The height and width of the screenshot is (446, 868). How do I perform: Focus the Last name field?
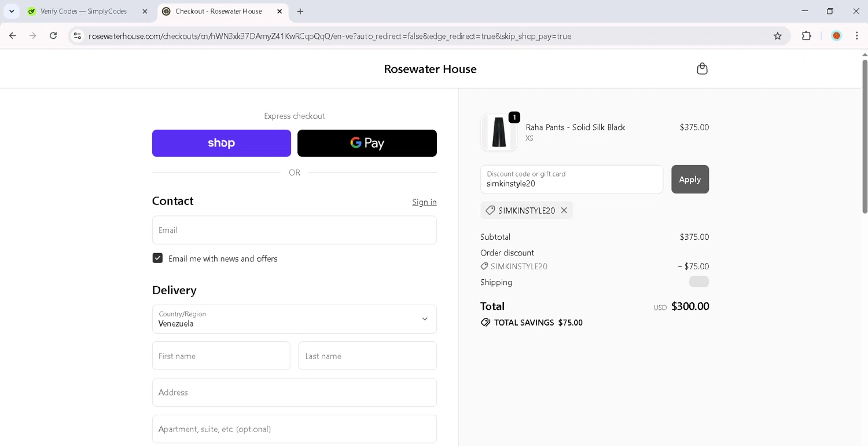pos(367,356)
